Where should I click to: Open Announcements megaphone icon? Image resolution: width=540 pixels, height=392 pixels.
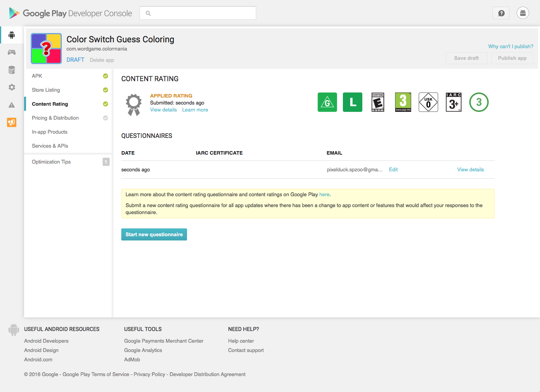[12, 122]
